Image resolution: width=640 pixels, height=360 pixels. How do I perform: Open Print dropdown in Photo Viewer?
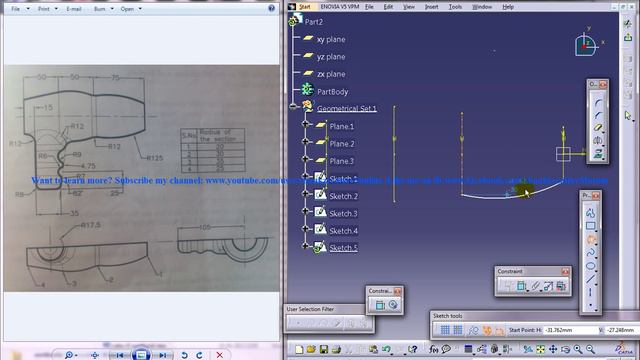[48, 9]
